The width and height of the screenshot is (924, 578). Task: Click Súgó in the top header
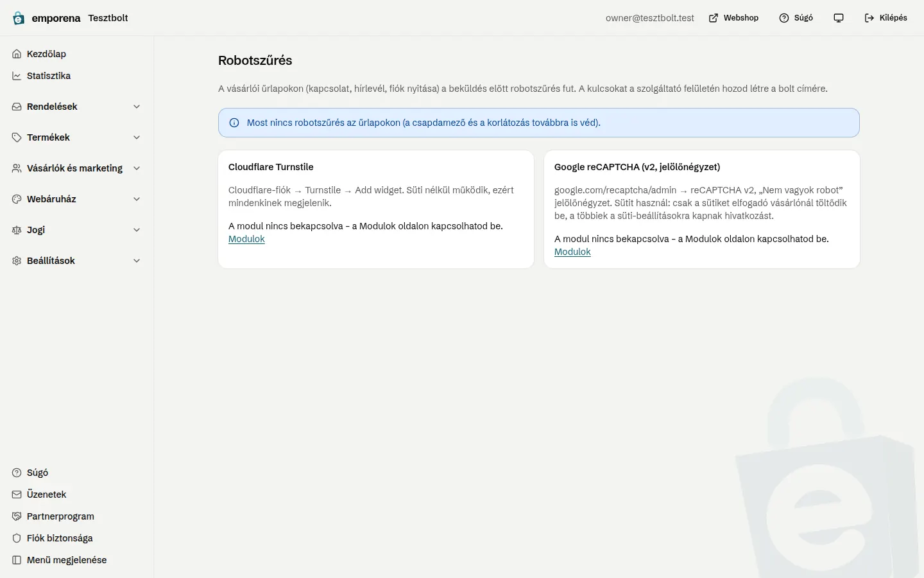796,18
